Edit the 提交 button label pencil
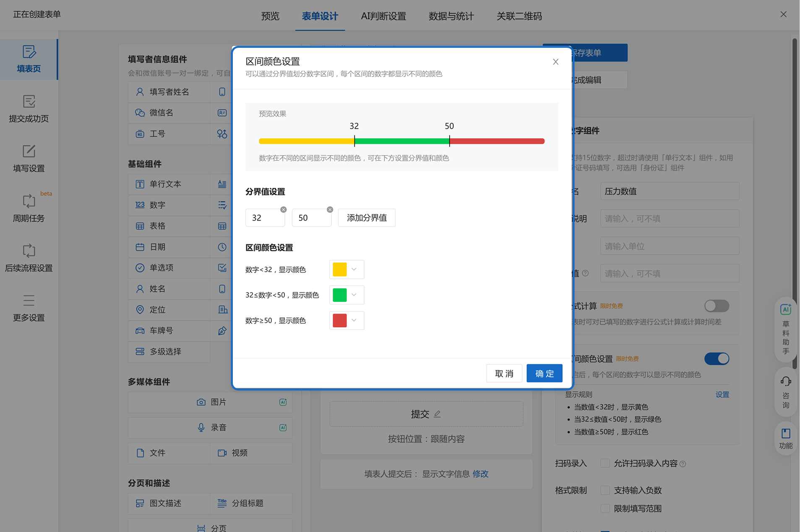Screen dimensions: 800x532 (x=437, y=414)
